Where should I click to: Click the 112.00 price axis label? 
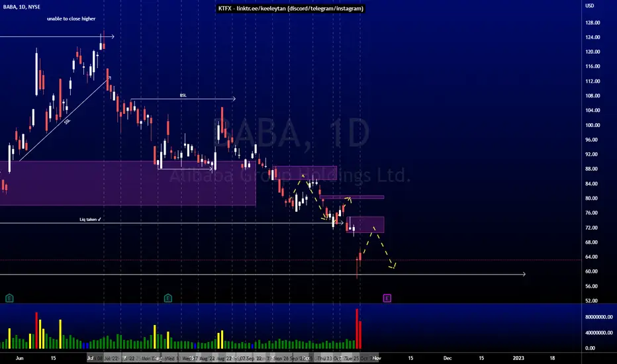(x=593, y=81)
